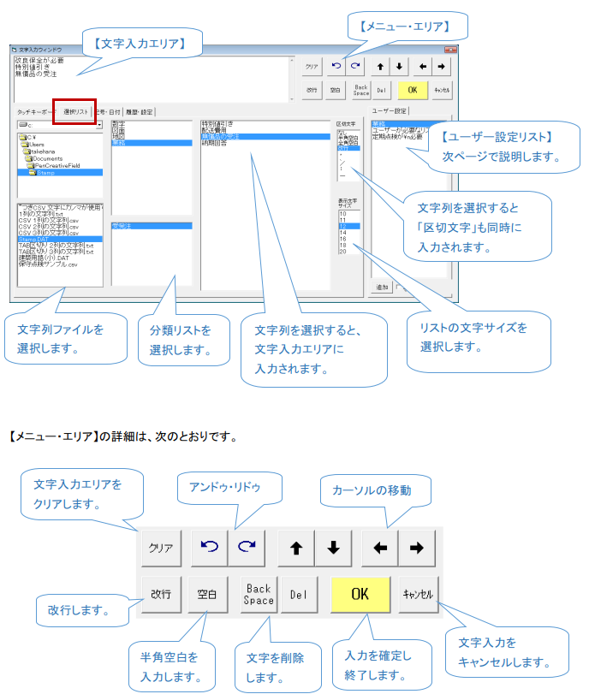589x700 pixels.
Task: Switch to the 選択リスト tab
Action: tap(75, 111)
